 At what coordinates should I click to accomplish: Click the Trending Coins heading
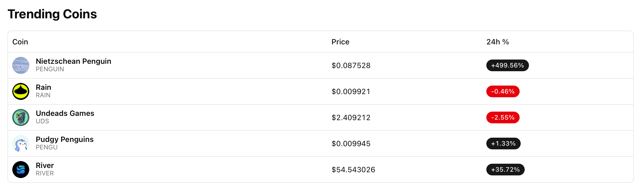(52, 14)
